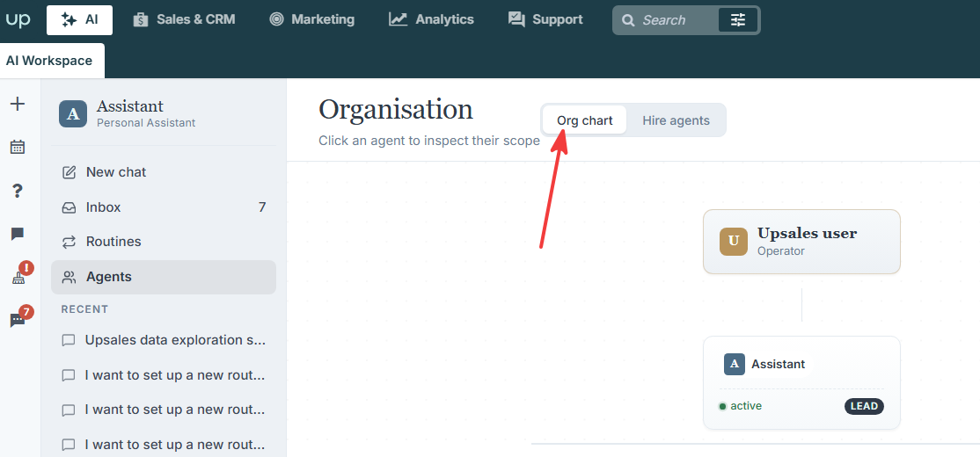Click the question mark help icon

click(x=18, y=191)
